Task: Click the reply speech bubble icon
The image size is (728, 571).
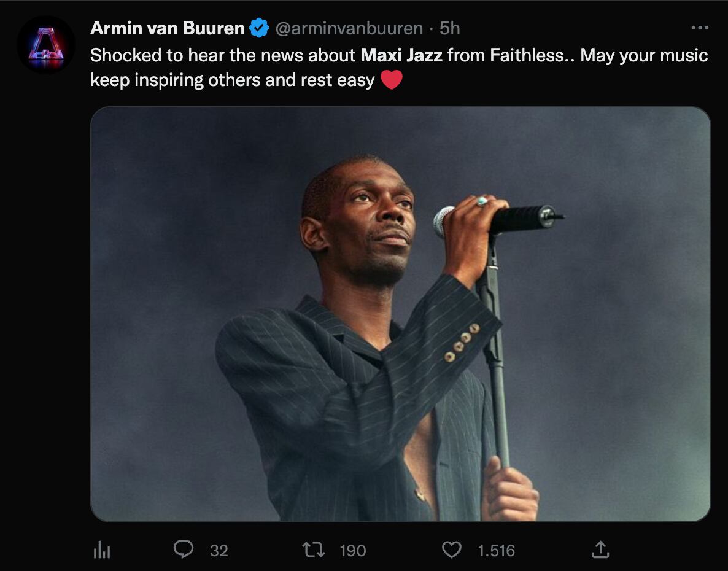Action: pos(183,550)
